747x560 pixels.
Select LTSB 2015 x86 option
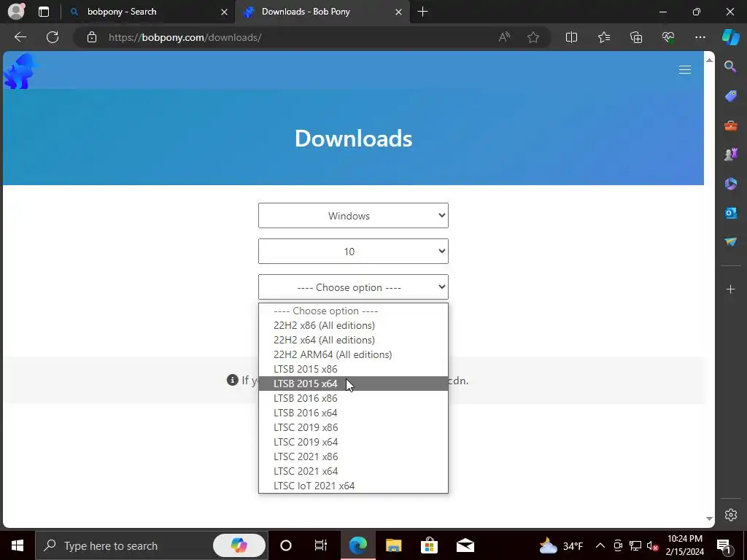[x=353, y=369]
